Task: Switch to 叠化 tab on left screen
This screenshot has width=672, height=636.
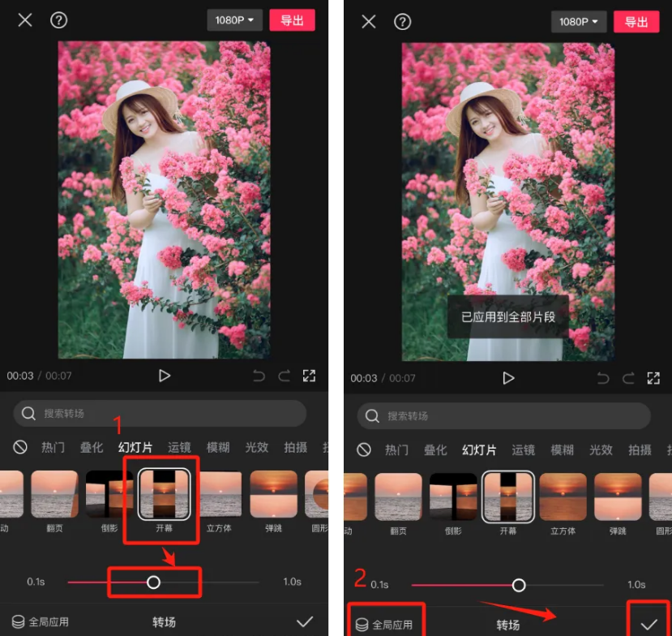Action: [x=92, y=447]
